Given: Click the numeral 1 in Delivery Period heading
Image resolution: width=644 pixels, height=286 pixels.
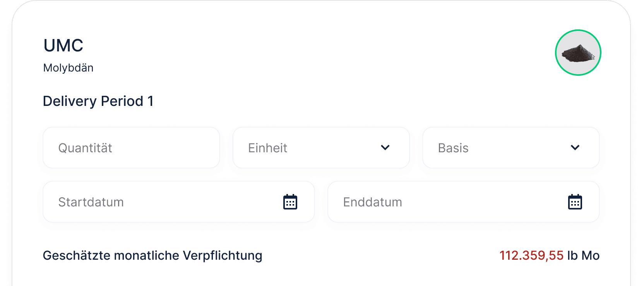Looking at the screenshot, I should click(151, 101).
